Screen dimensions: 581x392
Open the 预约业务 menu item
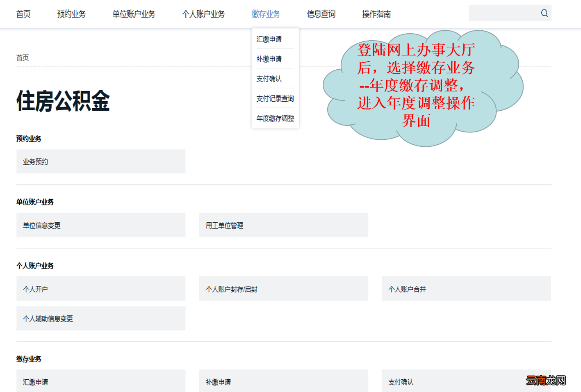click(x=71, y=14)
